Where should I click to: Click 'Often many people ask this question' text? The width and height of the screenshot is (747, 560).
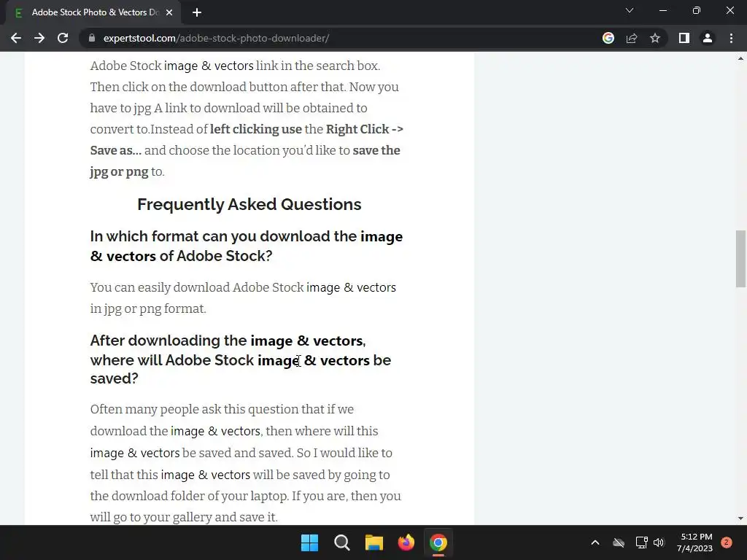tap(222, 410)
